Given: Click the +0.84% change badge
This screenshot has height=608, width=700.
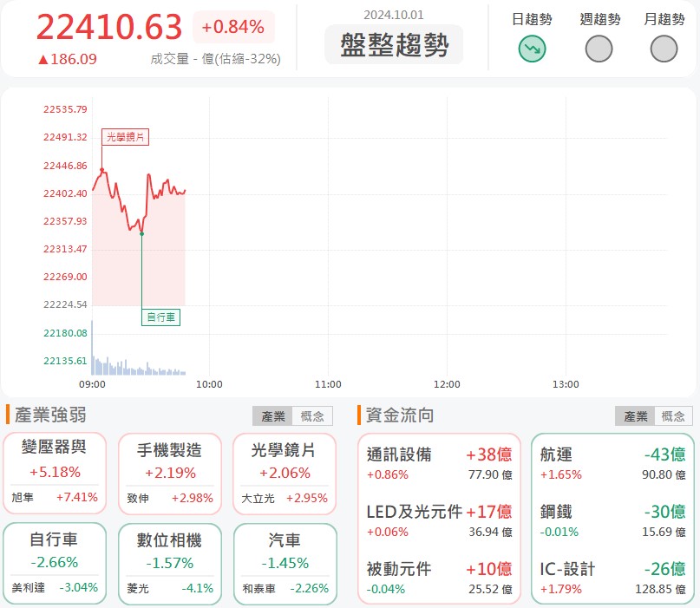Looking at the screenshot, I should [x=233, y=27].
